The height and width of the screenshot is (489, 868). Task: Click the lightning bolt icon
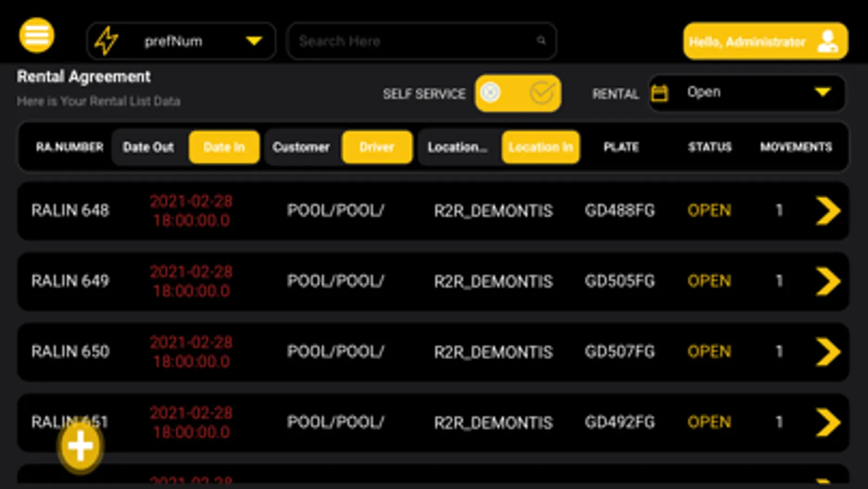tap(106, 41)
